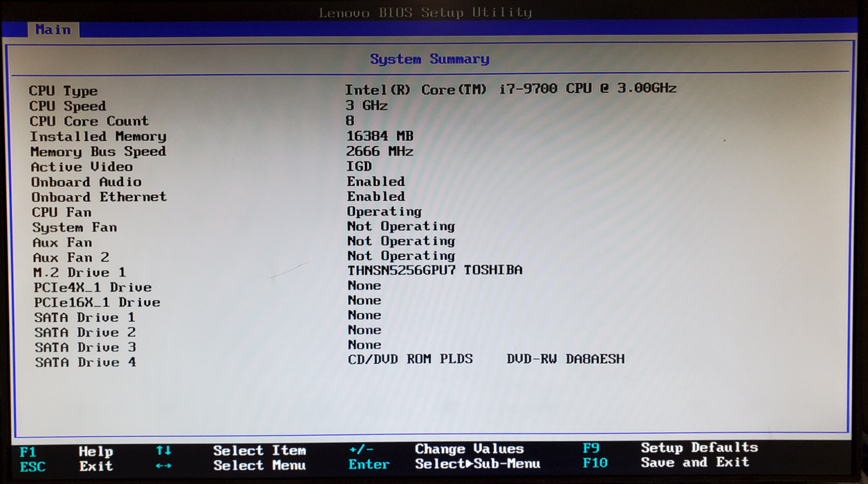
Task: Click the +/- key hint
Action: (361, 450)
